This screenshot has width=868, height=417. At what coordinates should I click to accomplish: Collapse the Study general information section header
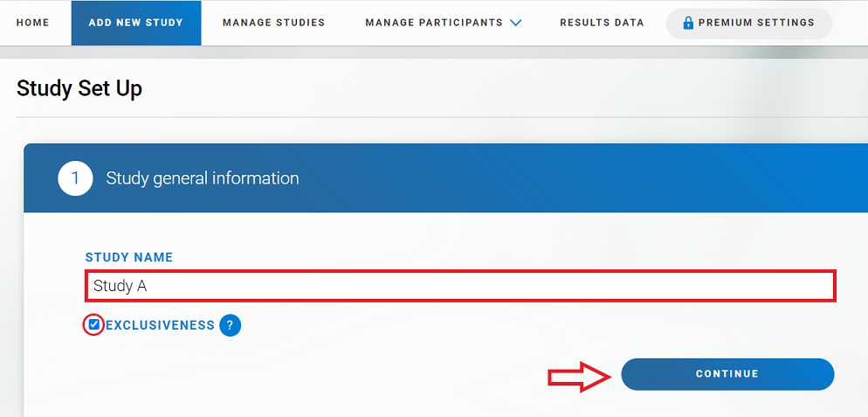203,178
